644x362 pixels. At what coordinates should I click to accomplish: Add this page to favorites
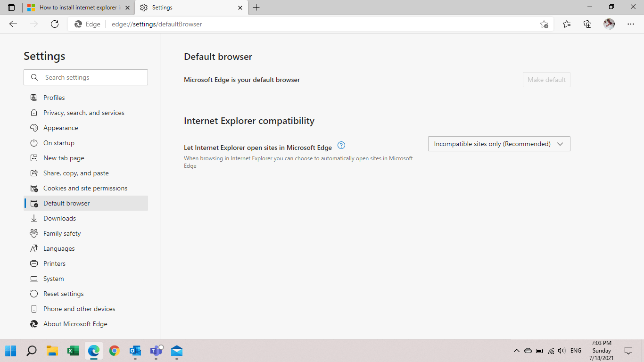pyautogui.click(x=544, y=24)
